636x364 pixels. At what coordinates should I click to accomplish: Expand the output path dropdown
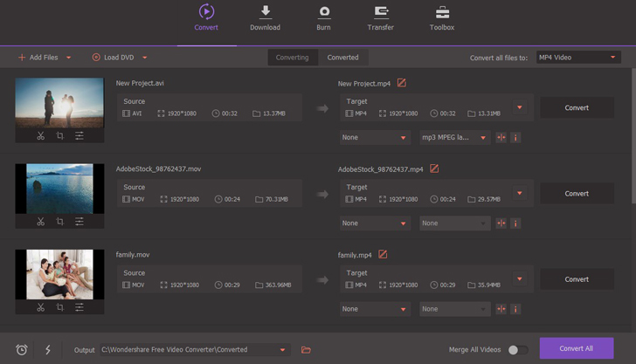[x=282, y=350]
